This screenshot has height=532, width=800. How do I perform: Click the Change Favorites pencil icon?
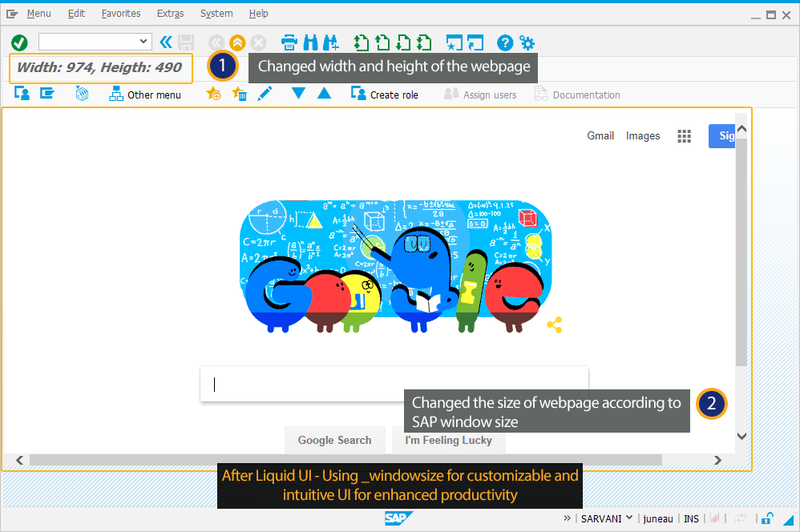click(x=265, y=94)
